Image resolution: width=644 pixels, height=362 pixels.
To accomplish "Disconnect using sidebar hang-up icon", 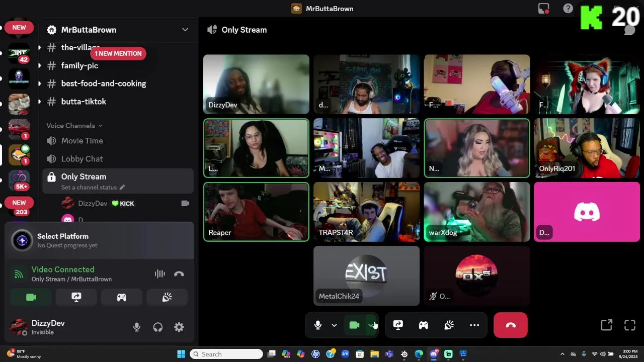I will point(179,274).
